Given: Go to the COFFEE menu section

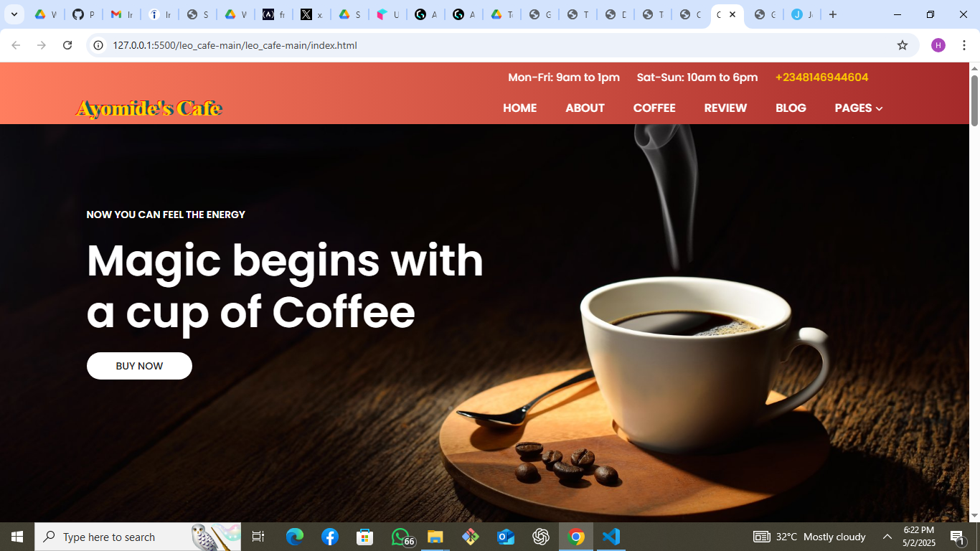Looking at the screenshot, I should (x=654, y=108).
